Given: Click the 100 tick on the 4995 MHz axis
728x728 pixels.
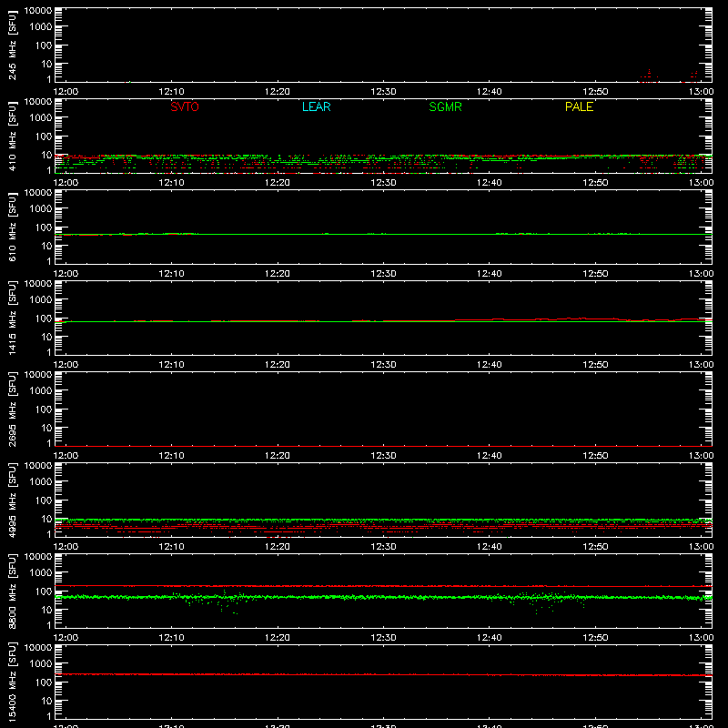Looking at the screenshot, I should [43, 500].
